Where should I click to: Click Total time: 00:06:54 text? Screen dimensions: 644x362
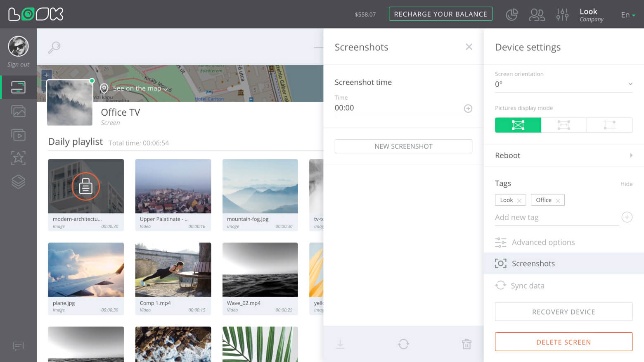pos(139,143)
